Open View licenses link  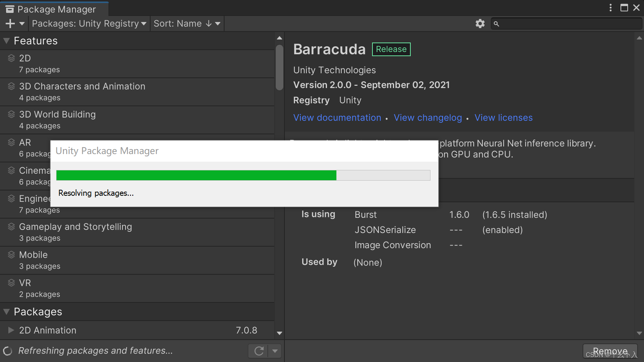pyautogui.click(x=504, y=118)
